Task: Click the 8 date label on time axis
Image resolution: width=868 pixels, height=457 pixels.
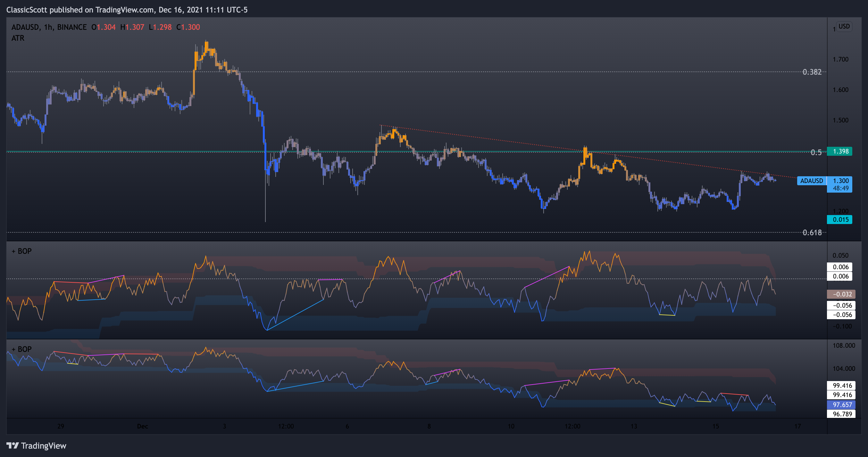Action: [x=429, y=426]
